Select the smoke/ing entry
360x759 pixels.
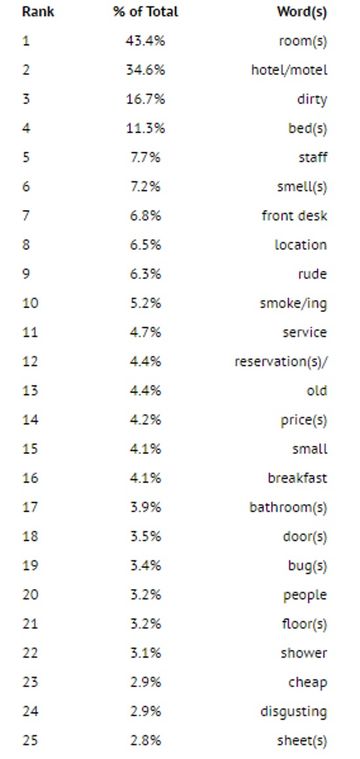click(294, 304)
